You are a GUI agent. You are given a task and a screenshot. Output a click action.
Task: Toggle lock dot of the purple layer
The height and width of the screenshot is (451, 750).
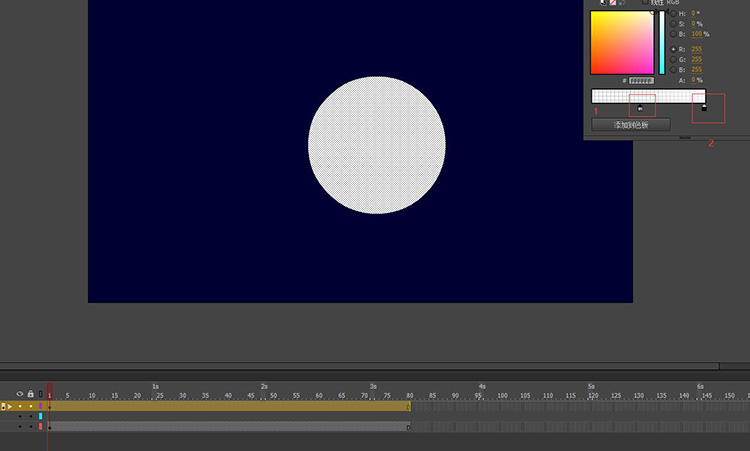tap(31, 406)
